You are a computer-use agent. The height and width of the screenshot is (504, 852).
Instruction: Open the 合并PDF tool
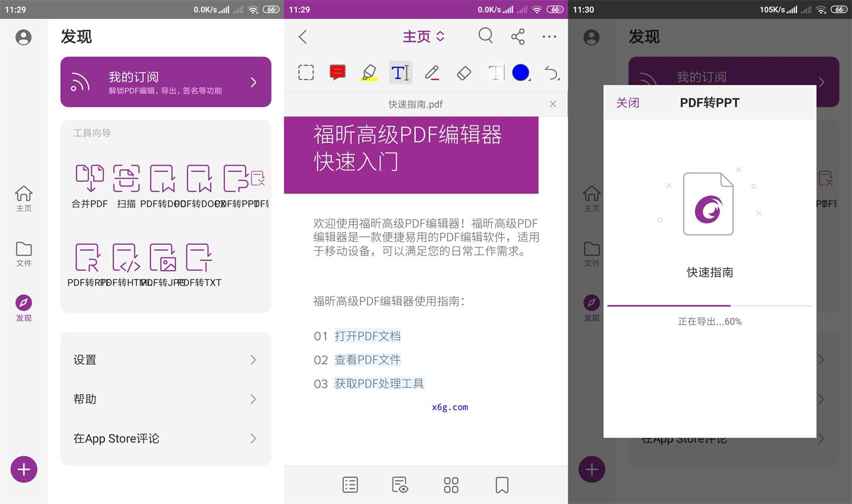coord(89,184)
